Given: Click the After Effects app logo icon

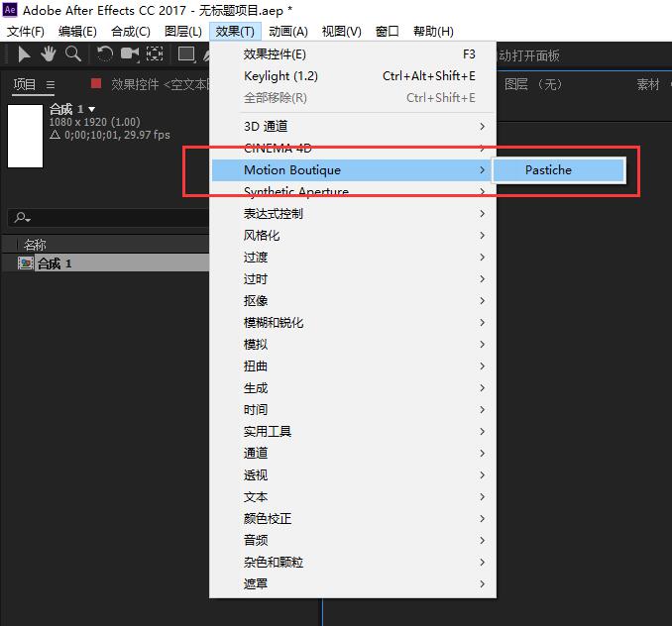Looking at the screenshot, I should tap(10, 10).
